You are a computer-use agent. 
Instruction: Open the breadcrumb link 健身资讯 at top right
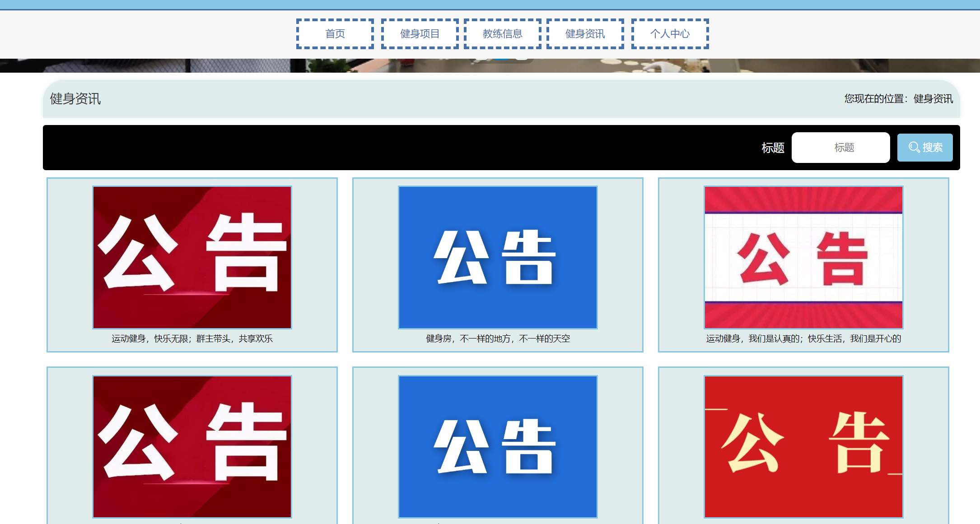tap(932, 100)
